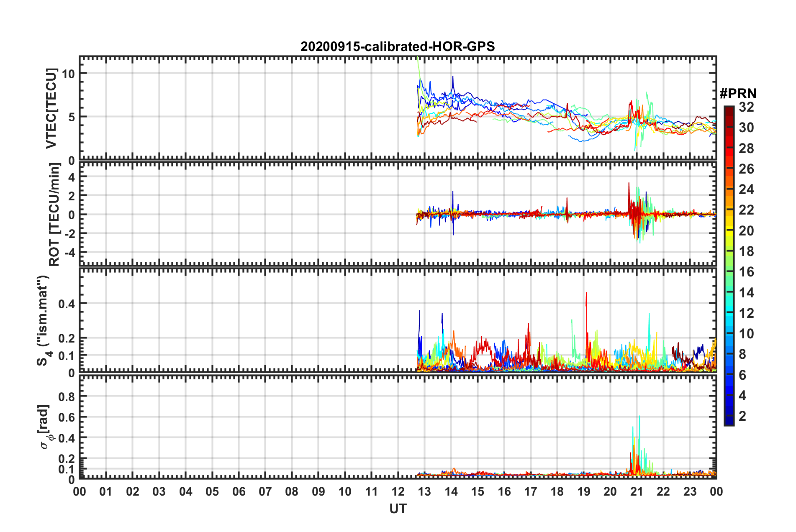Click the '#PRN' colorbar title
This screenshot has width=796, height=532.
(738, 94)
